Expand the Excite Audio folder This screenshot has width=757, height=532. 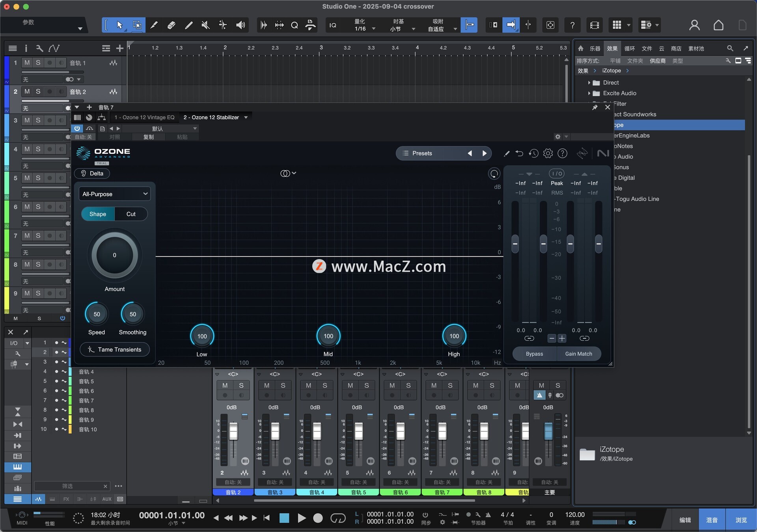[x=589, y=93]
